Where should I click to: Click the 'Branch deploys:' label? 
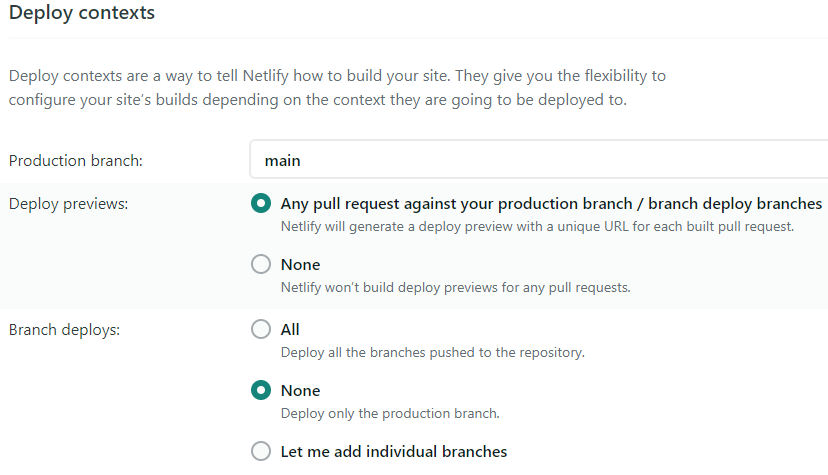click(64, 330)
